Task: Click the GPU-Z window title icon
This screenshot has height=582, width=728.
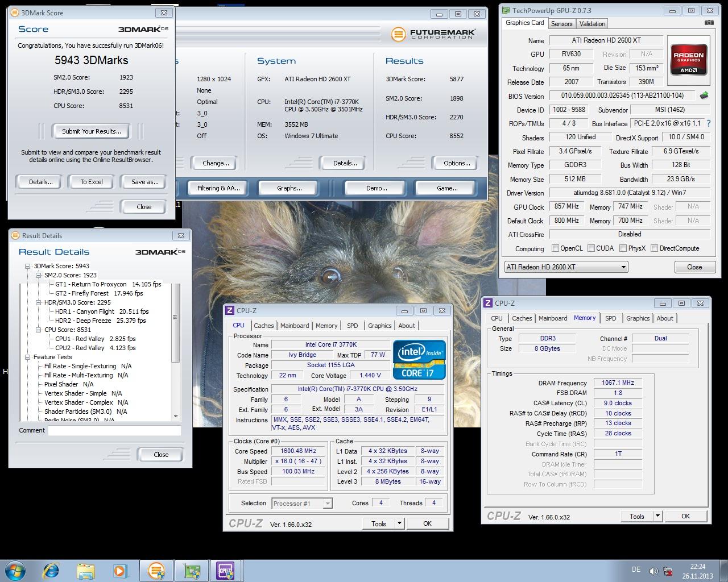Action: (506, 10)
